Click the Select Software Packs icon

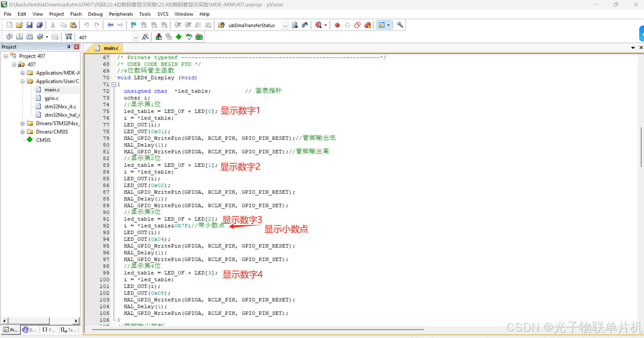point(189,37)
